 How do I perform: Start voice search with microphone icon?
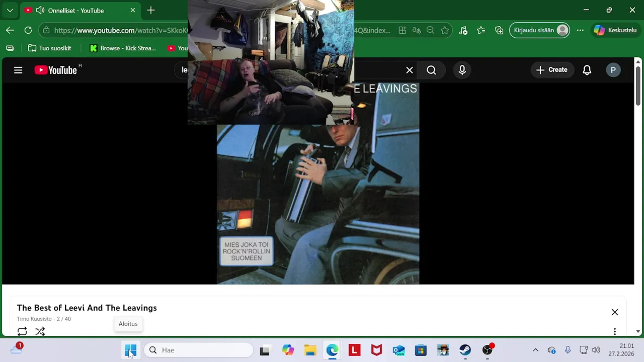pos(462,70)
